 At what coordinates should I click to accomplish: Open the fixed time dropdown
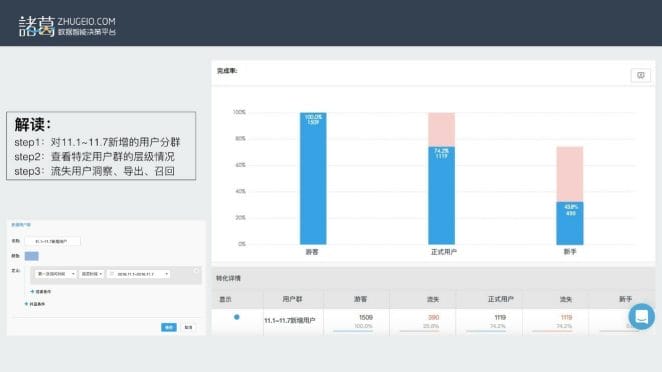tap(92, 274)
